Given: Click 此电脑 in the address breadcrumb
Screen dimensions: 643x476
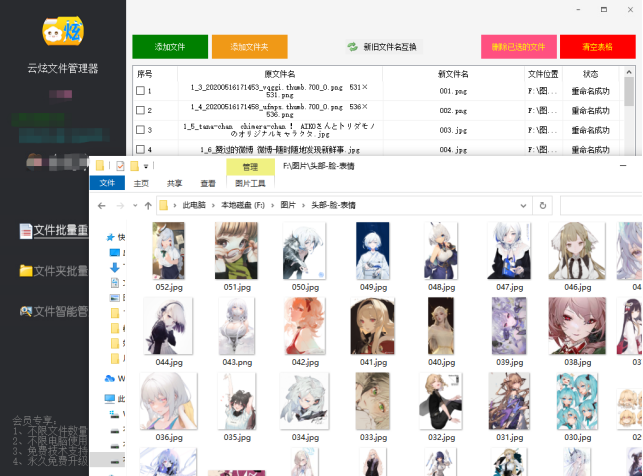Looking at the screenshot, I should (x=194, y=205).
